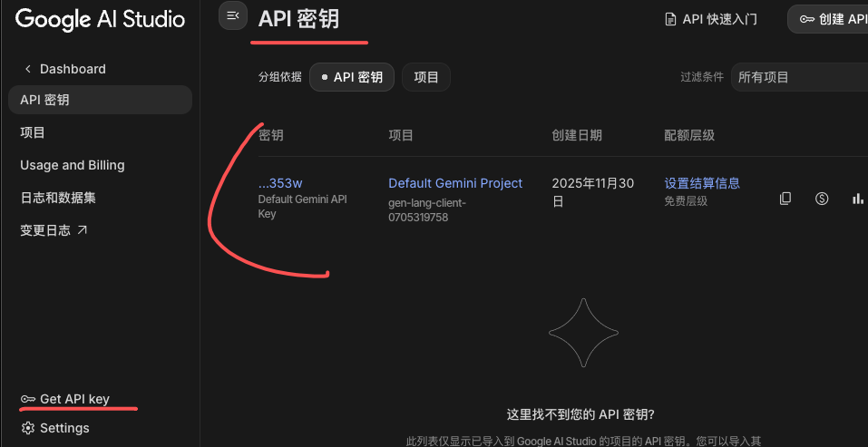
Task: Click the gen-lang-client-0705319758 project ID
Action: [x=427, y=210]
